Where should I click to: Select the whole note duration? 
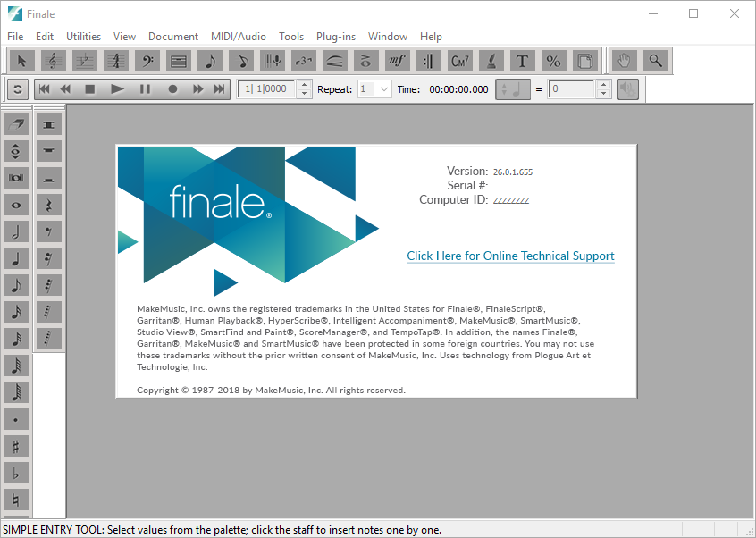click(16, 206)
